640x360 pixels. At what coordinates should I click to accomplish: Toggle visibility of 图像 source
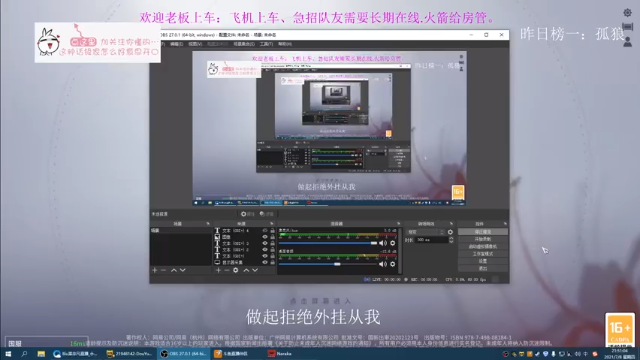coord(265,237)
